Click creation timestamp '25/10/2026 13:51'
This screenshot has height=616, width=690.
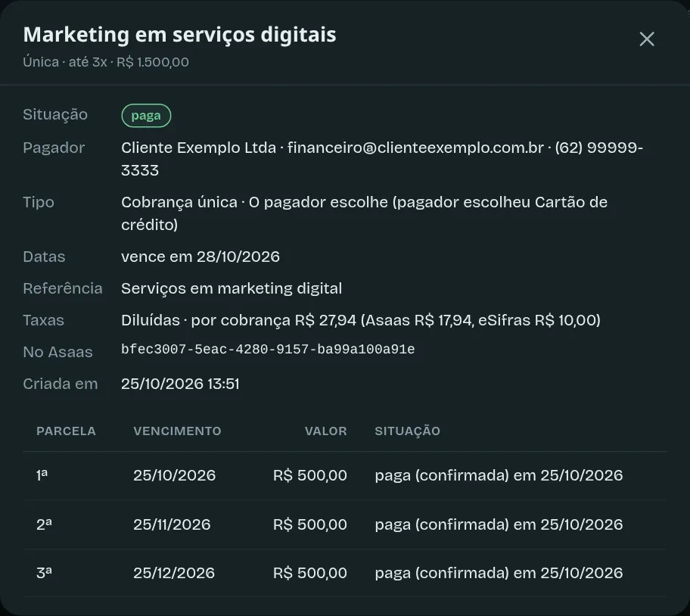[x=180, y=384]
